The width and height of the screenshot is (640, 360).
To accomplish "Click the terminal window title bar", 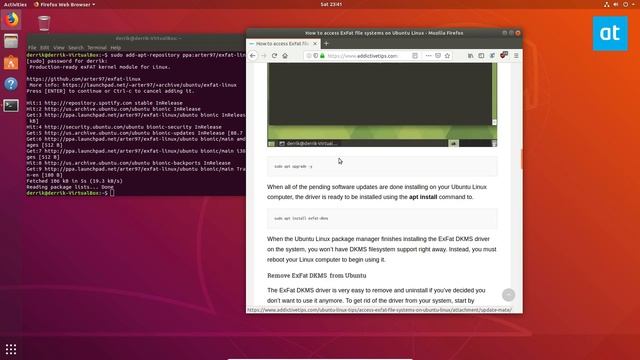I will tap(136, 38).
